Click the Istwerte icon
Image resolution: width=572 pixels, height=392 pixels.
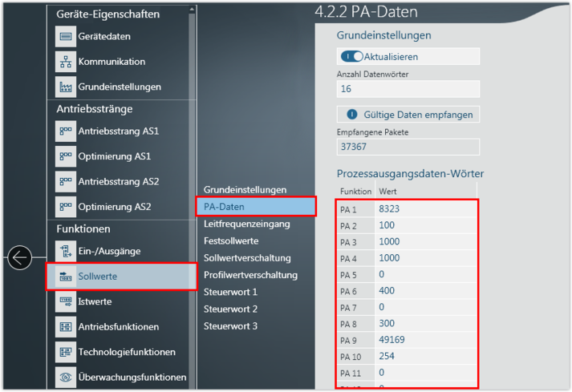[x=65, y=301]
